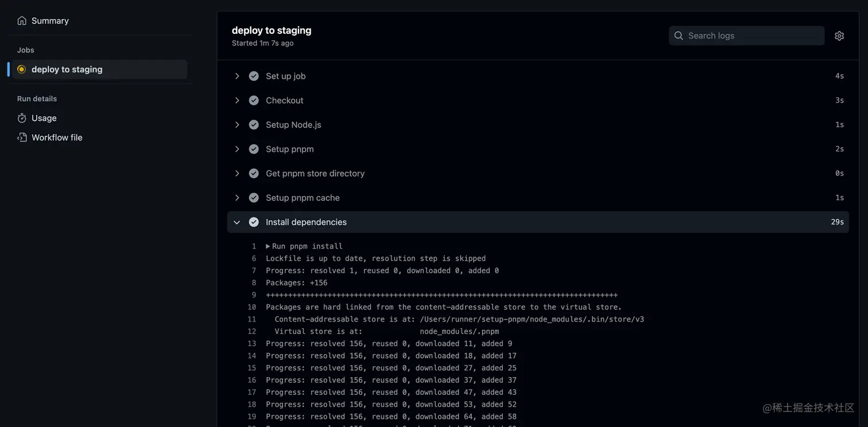Expand the Setup Node.js step

(x=237, y=125)
